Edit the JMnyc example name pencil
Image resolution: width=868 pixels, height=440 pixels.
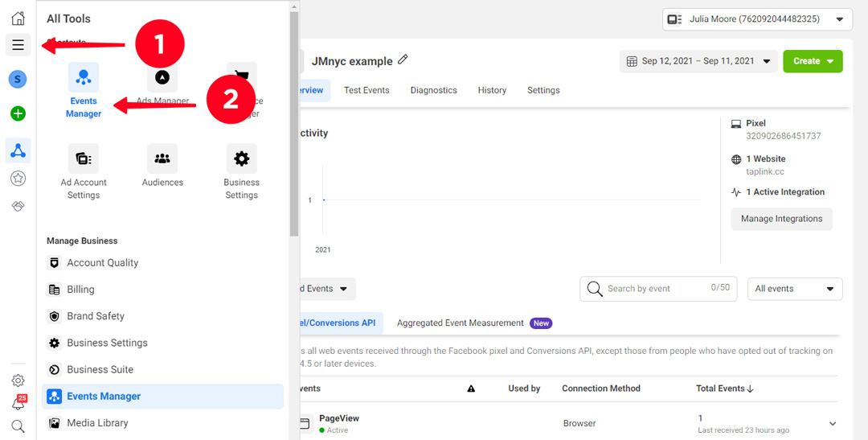(403, 60)
